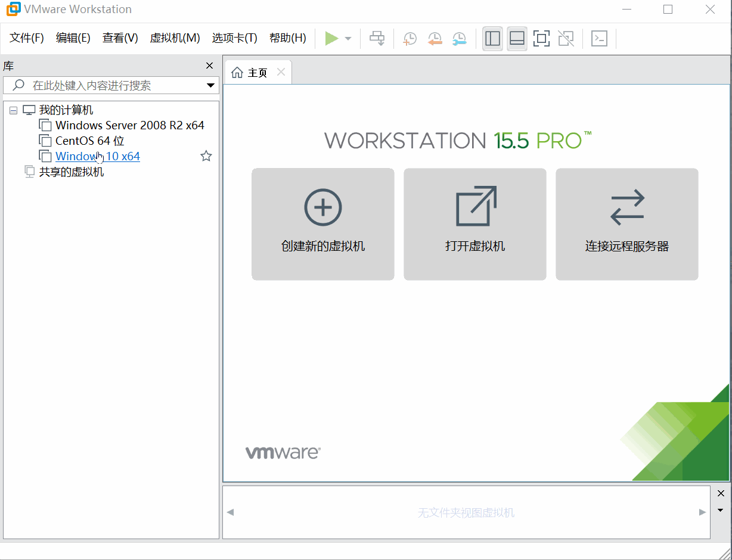
Task: Open the console view icon
Action: 599,39
